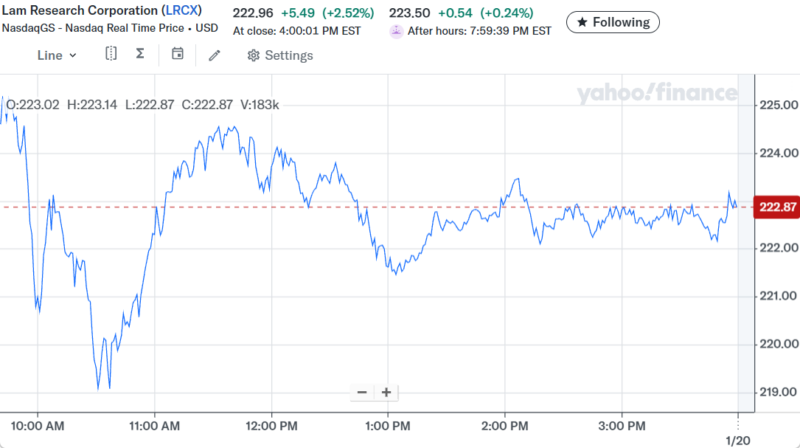Image resolution: width=800 pixels, height=448 pixels.
Task: Zoom out with the minus button
Action: [362, 392]
